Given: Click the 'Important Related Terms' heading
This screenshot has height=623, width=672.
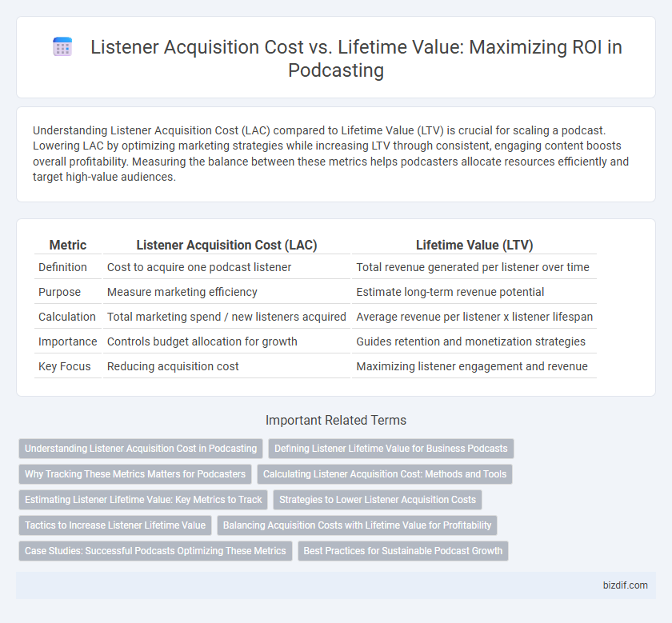Looking at the screenshot, I should 335,421.
